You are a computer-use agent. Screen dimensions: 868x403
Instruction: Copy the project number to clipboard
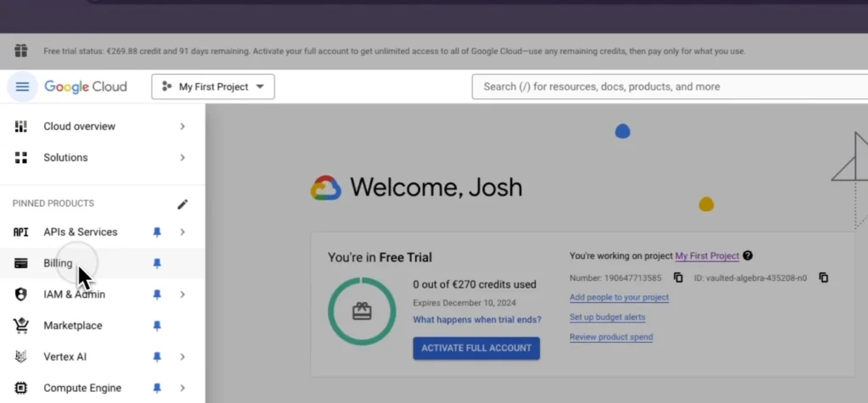[x=678, y=277]
